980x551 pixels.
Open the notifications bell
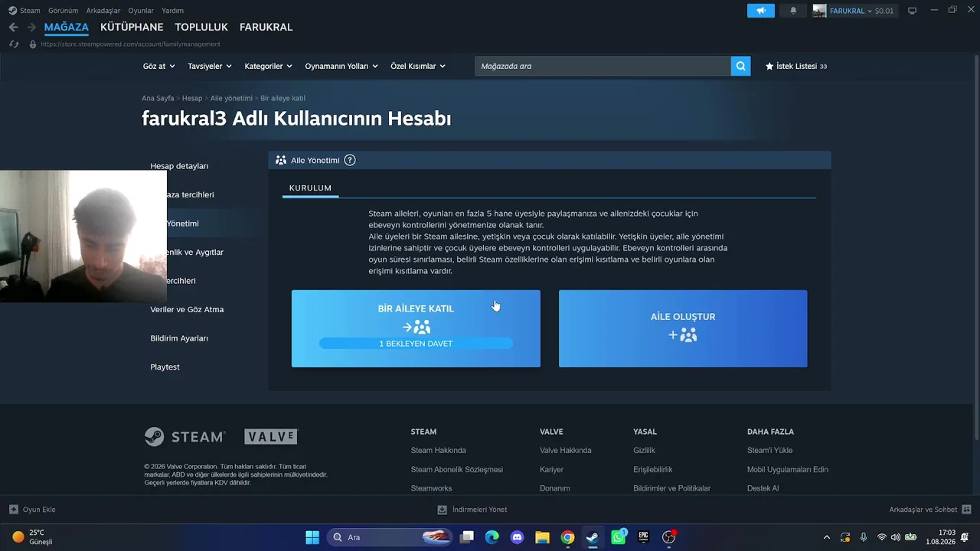pyautogui.click(x=793, y=11)
